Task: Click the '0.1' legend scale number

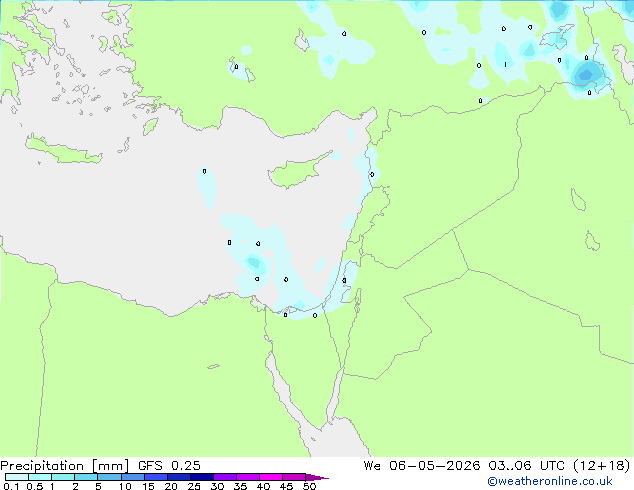Action: click(x=11, y=486)
